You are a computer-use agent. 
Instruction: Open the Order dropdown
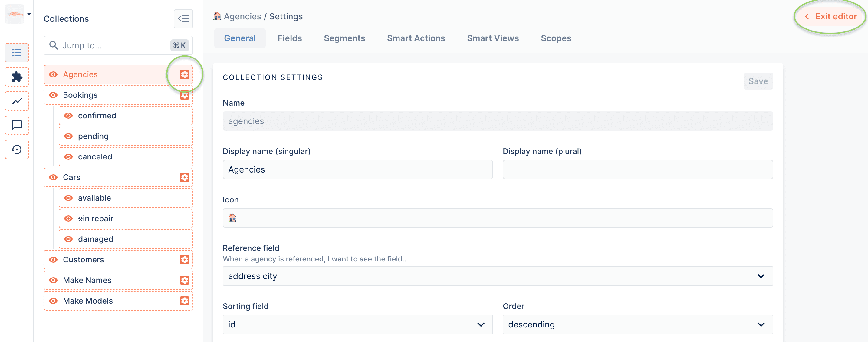point(637,324)
